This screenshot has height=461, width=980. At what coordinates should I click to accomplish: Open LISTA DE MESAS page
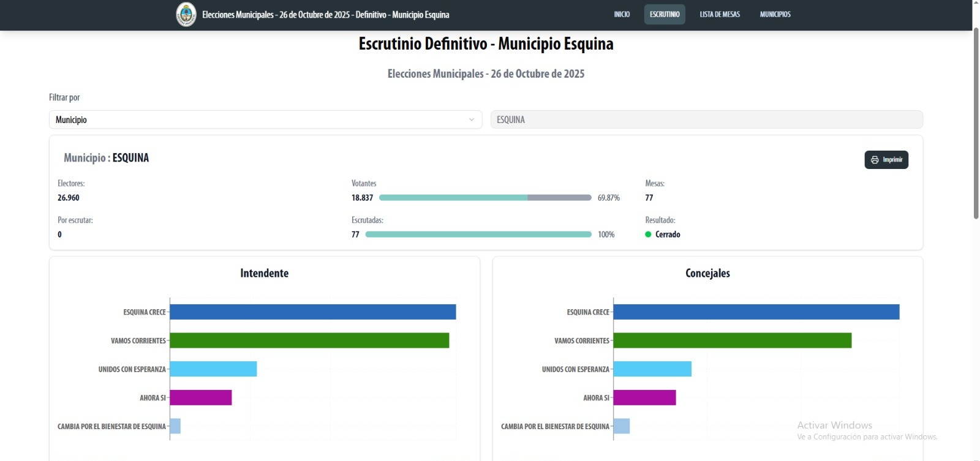tap(720, 15)
